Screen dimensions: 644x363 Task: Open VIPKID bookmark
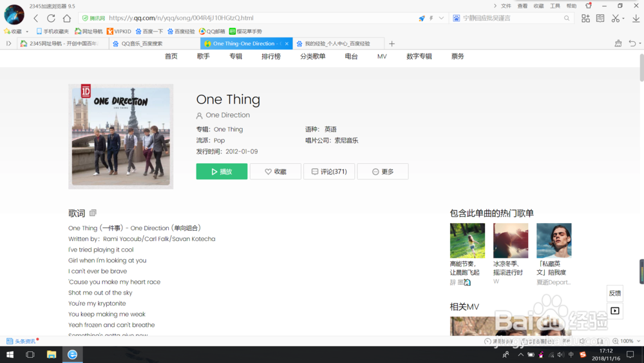pyautogui.click(x=118, y=31)
